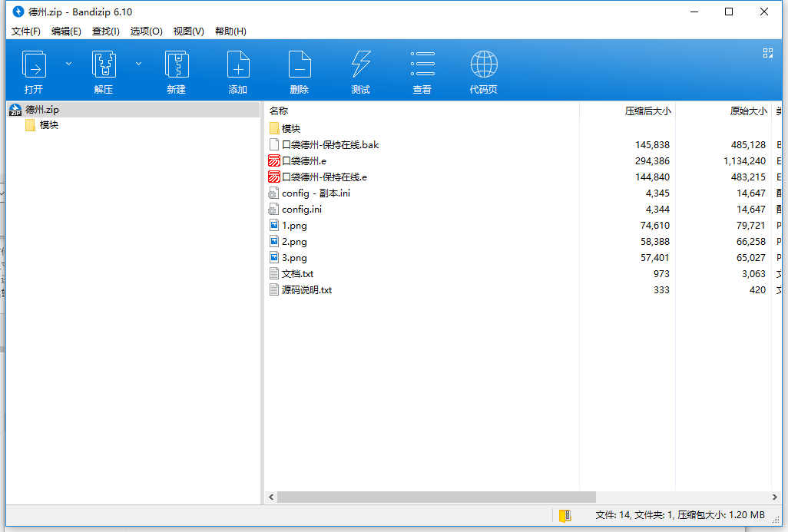Click the zip icon beside 德州.zip in tree

click(x=15, y=110)
